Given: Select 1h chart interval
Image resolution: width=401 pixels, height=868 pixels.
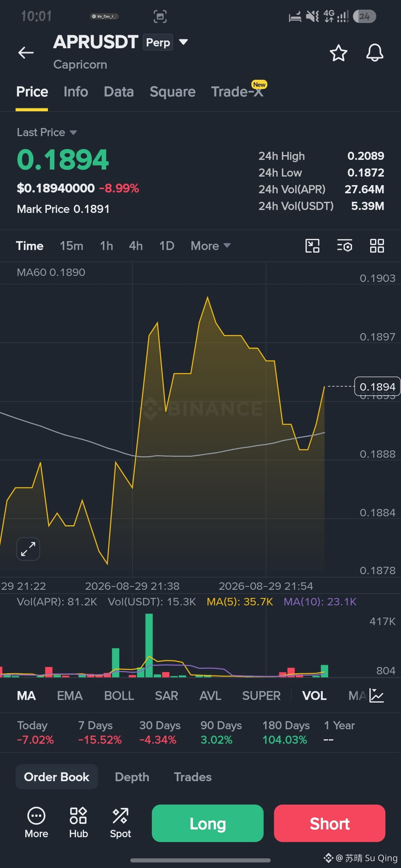Looking at the screenshot, I should [x=107, y=246].
